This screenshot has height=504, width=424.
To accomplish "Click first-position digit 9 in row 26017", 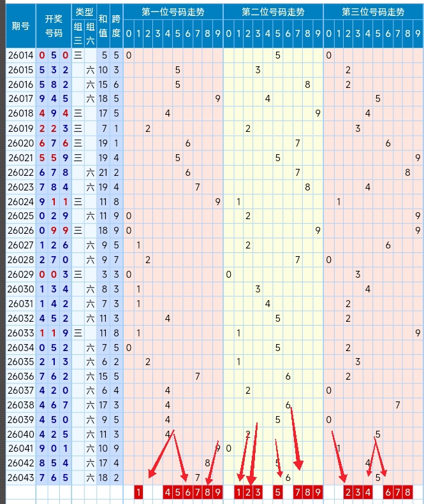I will tap(218, 98).
